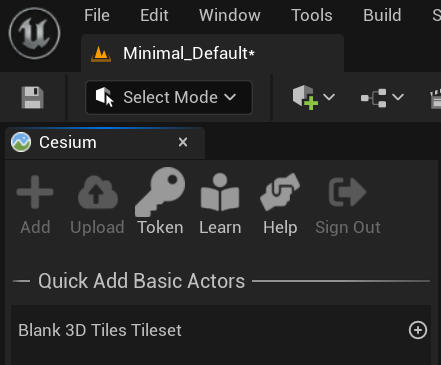Open the Window menu
Image resolution: width=441 pixels, height=365 pixels.
tap(230, 15)
